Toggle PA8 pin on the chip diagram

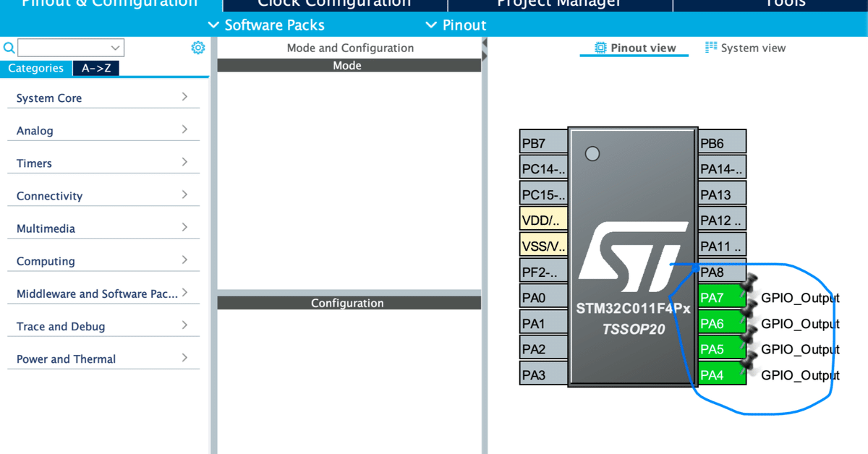pyautogui.click(x=720, y=271)
